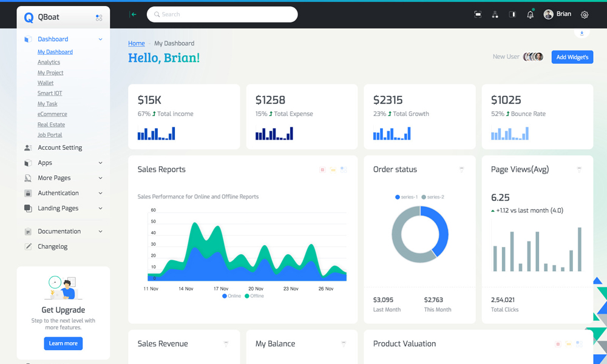Open the settings gear in top bar

pos(585,15)
